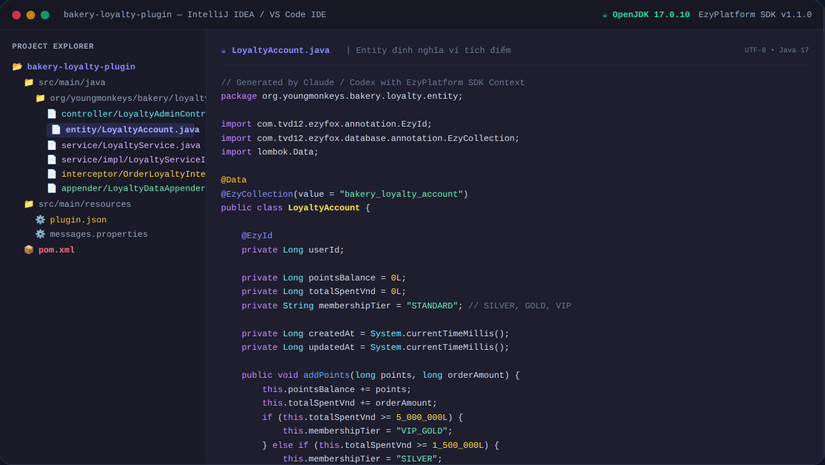Image resolution: width=825 pixels, height=465 pixels.
Task: Click the 5_000_000L threshold value
Action: click(x=421, y=417)
